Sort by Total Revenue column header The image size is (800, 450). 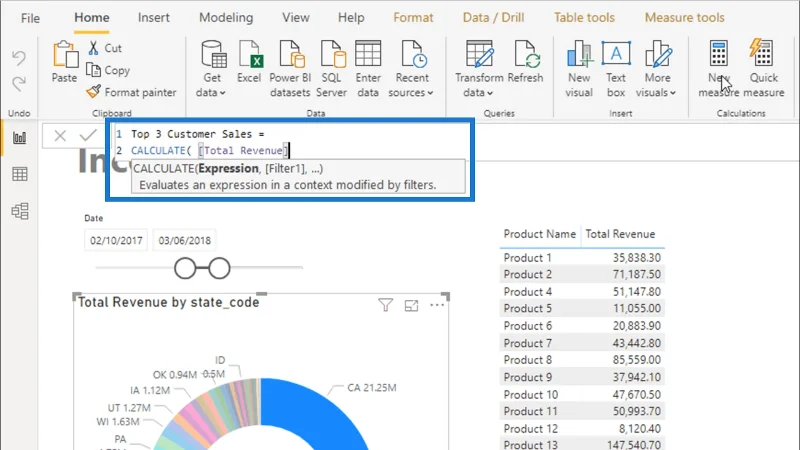(620, 234)
